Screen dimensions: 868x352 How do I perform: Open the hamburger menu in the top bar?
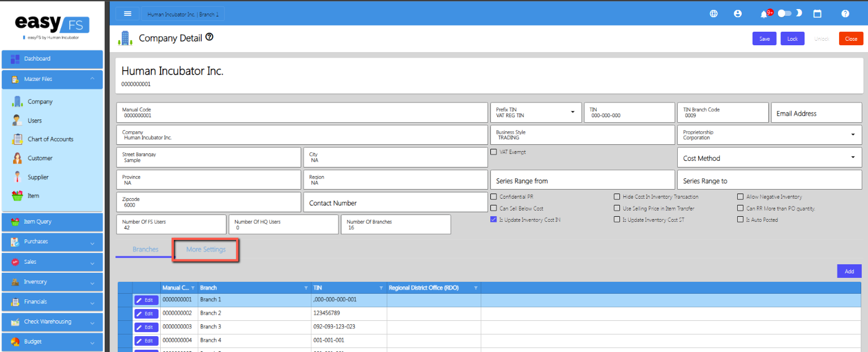click(127, 14)
